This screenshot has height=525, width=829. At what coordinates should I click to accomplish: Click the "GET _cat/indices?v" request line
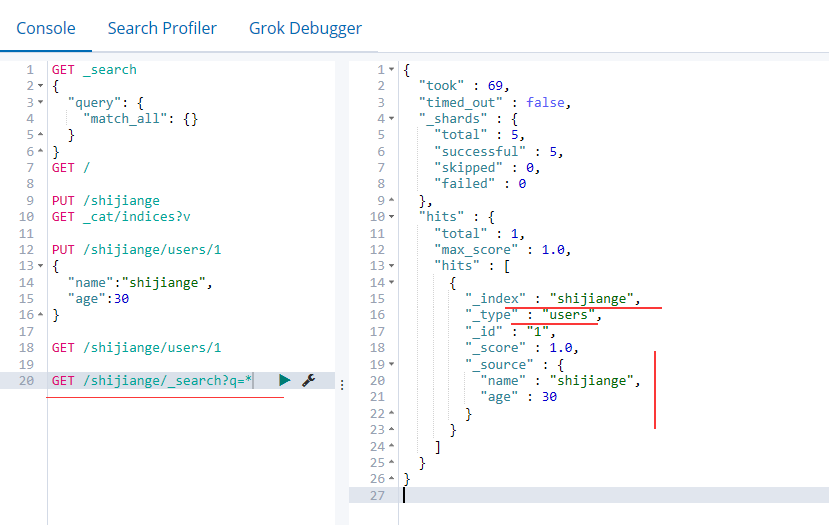121,217
